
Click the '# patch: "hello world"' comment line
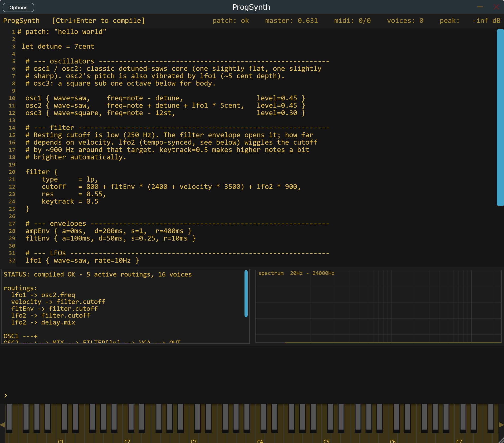[62, 32]
